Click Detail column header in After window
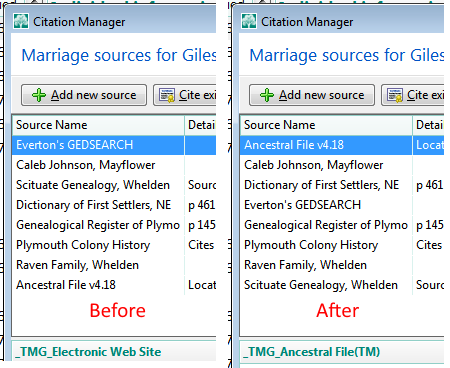Screen dimensions: 450x368 coord(429,125)
